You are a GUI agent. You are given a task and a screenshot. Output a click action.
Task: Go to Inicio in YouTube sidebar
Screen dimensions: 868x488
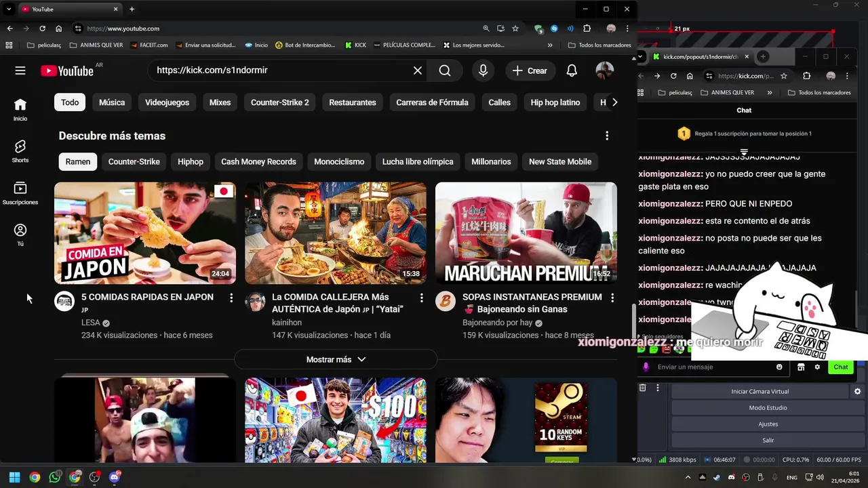tap(20, 110)
